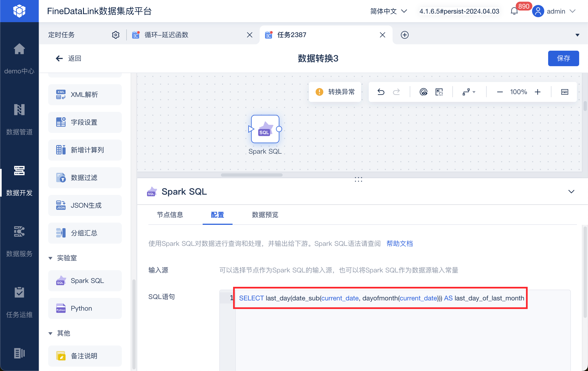Click the settings gear next to 定时任务
Viewport: 588px width, 371px height.
(116, 35)
